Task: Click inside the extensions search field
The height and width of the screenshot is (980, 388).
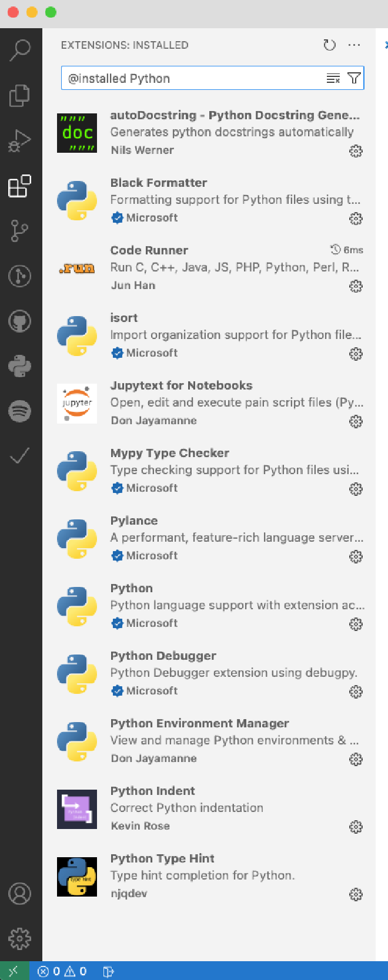Action: pyautogui.click(x=176, y=77)
